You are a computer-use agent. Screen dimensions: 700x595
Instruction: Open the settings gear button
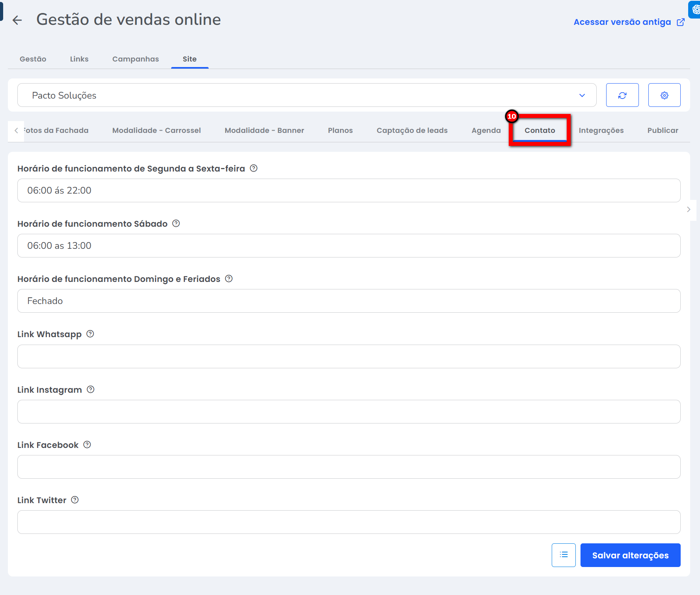point(664,95)
